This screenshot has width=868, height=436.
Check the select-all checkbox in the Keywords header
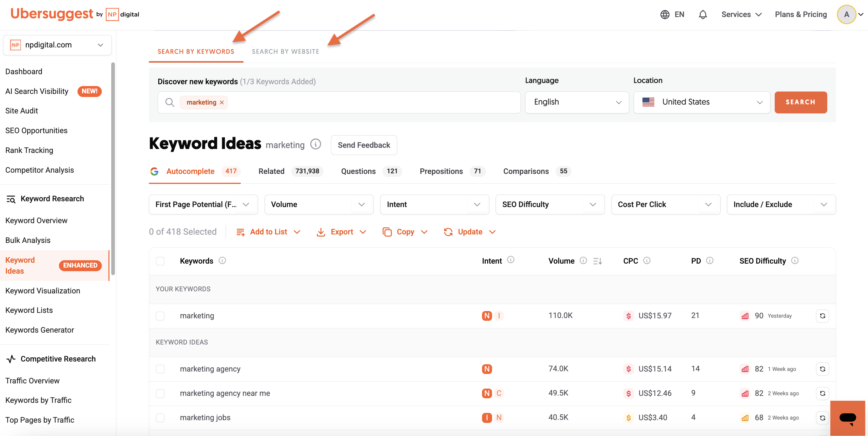click(160, 261)
